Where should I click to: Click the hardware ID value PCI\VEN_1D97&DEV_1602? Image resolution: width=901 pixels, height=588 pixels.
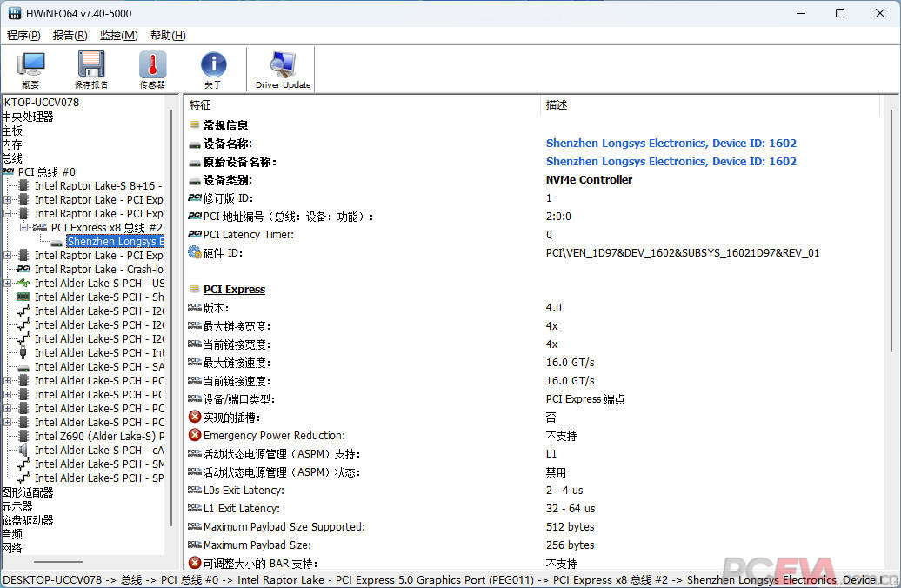click(683, 253)
